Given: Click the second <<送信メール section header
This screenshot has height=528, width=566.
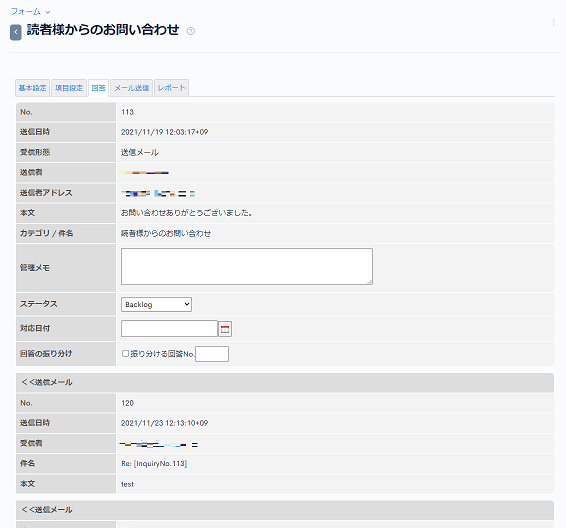Looking at the screenshot, I should [x=285, y=510].
